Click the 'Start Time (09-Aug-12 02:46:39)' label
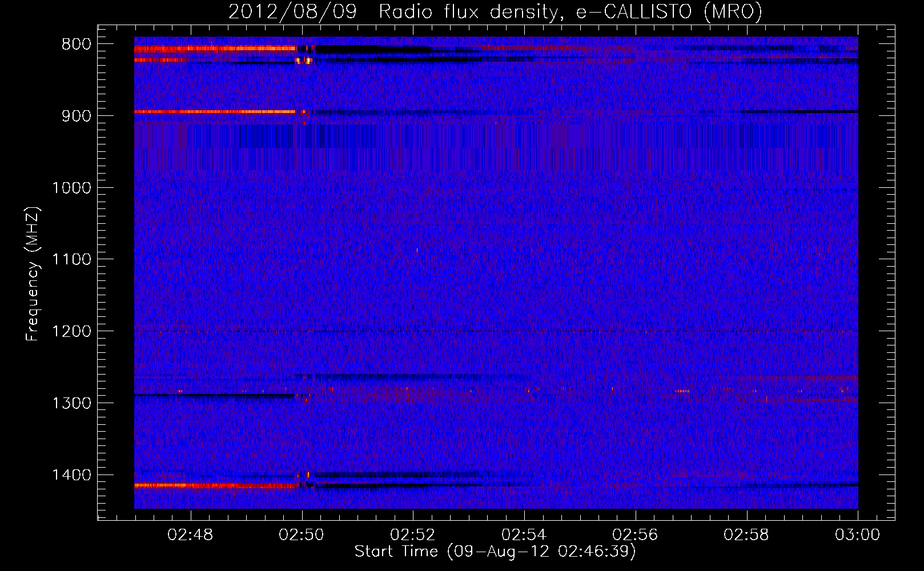Screen dimensions: 924x571 495,552
